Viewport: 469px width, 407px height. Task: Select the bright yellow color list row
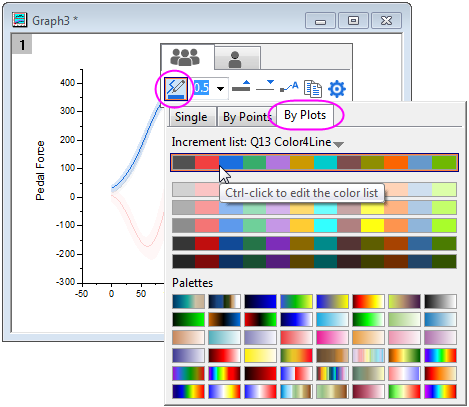point(314,226)
